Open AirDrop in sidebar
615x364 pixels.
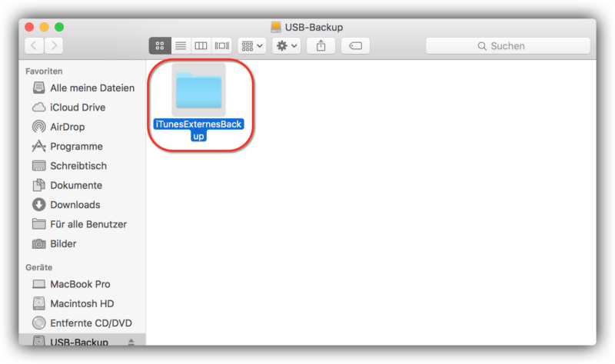pos(83,127)
